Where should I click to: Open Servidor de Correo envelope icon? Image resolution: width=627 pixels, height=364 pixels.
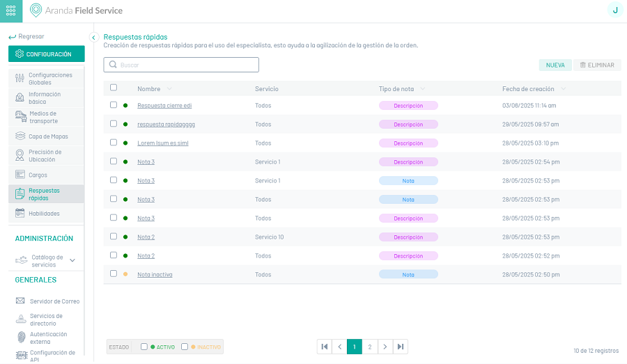(x=20, y=301)
